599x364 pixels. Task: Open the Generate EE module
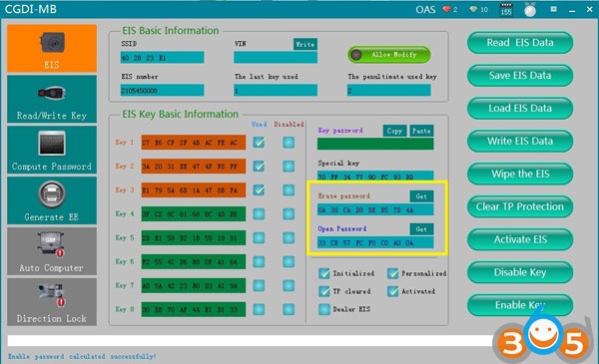pos(52,200)
